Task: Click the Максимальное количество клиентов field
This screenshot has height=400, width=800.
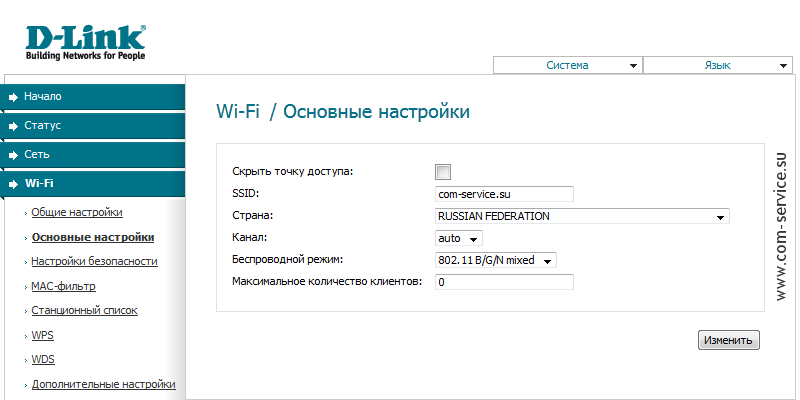Action: pyautogui.click(x=504, y=282)
